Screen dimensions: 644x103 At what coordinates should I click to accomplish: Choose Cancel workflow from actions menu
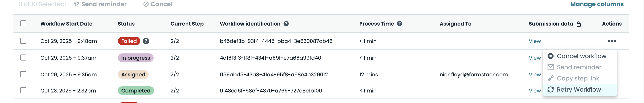pyautogui.click(x=581, y=56)
